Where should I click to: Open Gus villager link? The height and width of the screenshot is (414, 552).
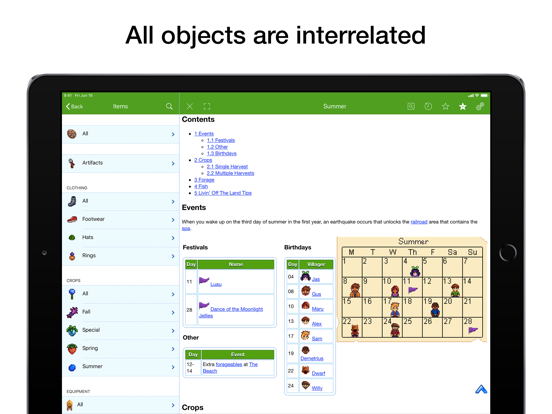coord(316,294)
